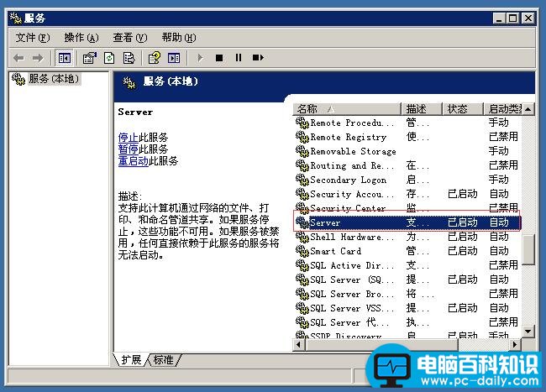
Task: Select the Server service row
Action: point(407,222)
